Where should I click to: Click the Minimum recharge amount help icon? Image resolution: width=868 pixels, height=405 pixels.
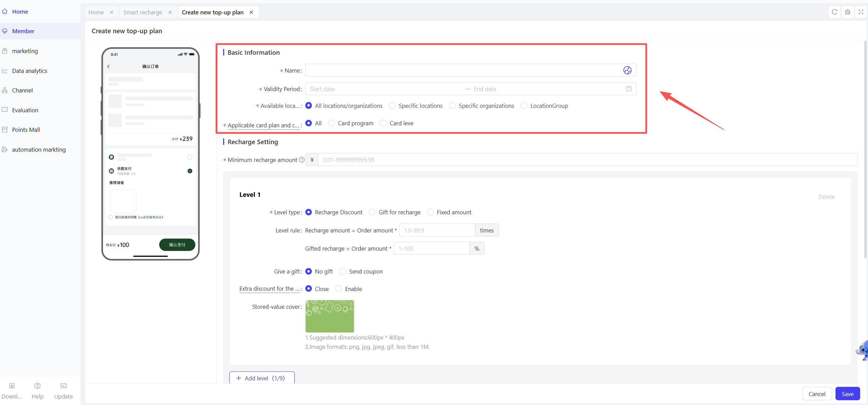[x=302, y=160]
